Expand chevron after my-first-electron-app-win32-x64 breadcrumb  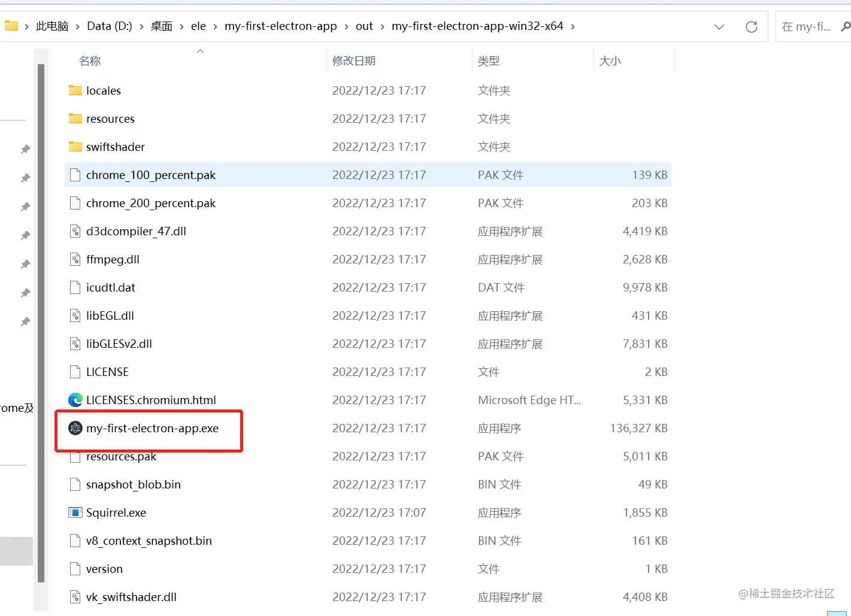(x=573, y=26)
